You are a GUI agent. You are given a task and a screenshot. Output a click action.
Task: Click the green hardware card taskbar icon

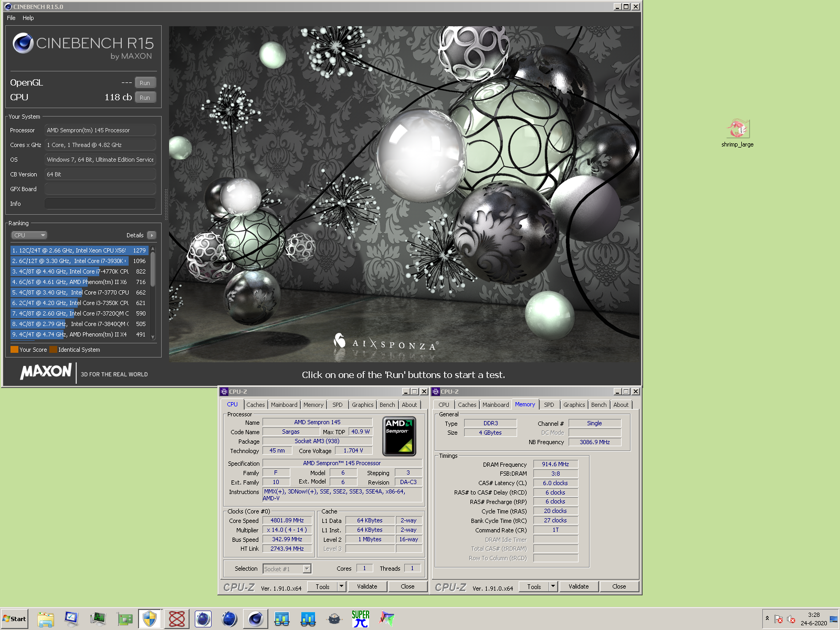124,619
